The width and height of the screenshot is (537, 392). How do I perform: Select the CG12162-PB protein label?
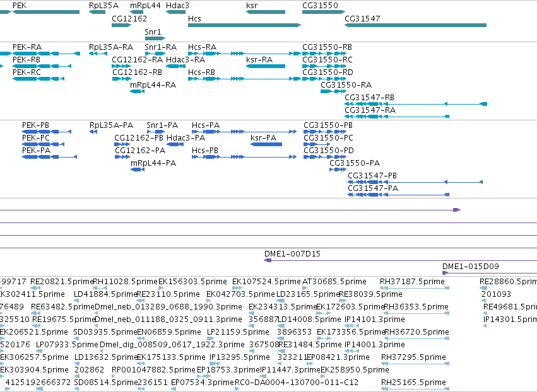point(139,138)
